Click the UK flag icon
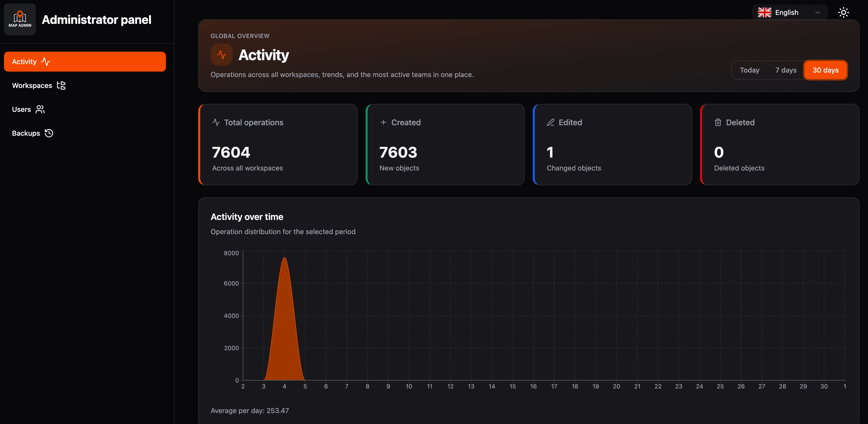This screenshot has height=424, width=868. pos(765,13)
